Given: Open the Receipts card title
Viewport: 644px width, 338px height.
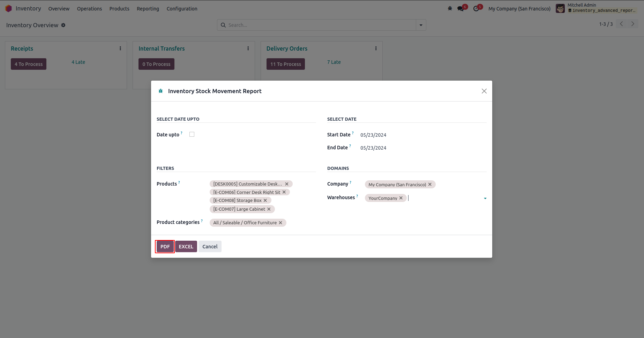Looking at the screenshot, I should click(22, 48).
